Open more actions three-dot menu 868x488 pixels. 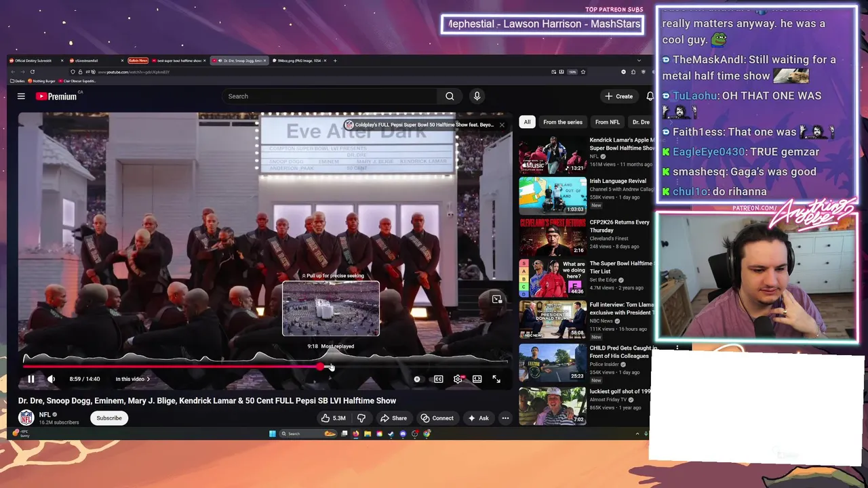coord(505,418)
